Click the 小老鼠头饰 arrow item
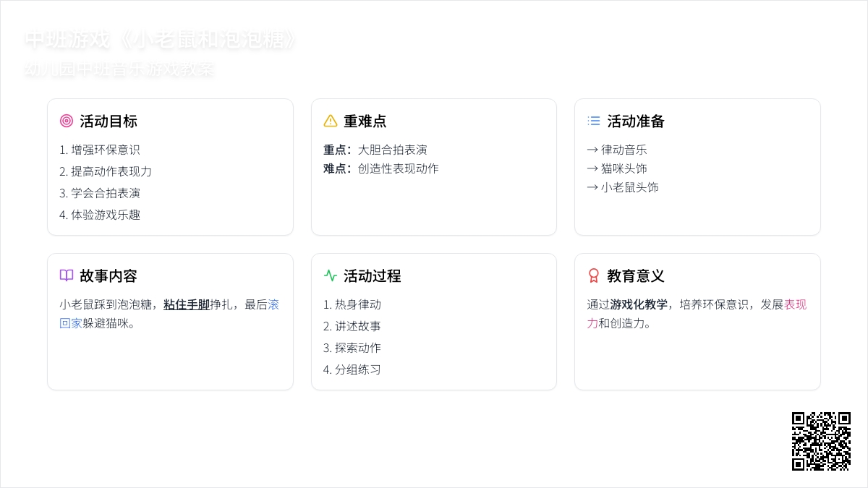 tap(623, 188)
